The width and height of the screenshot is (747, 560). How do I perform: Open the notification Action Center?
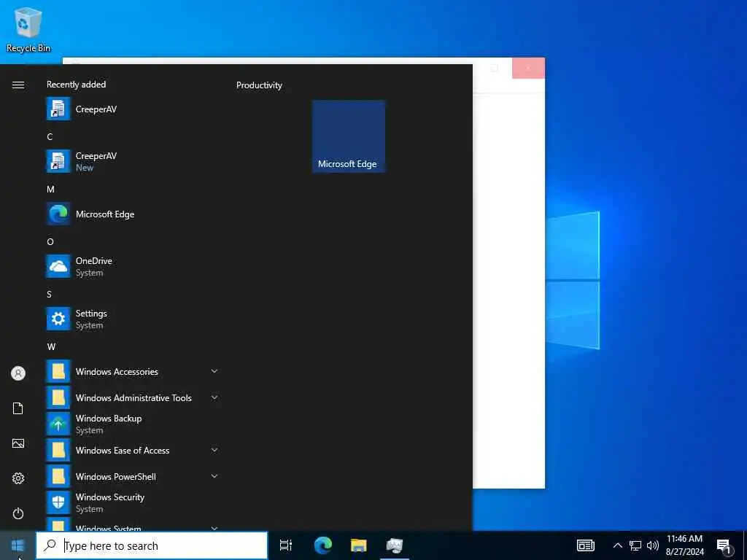click(x=724, y=545)
